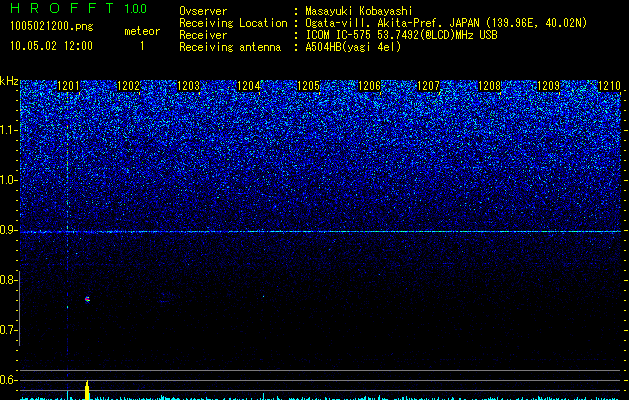629x400 pixels.
Task: Click the 1206 time marker
Action: click(x=369, y=86)
